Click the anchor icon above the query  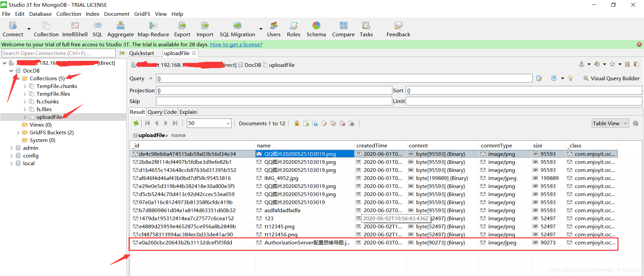pos(582,64)
